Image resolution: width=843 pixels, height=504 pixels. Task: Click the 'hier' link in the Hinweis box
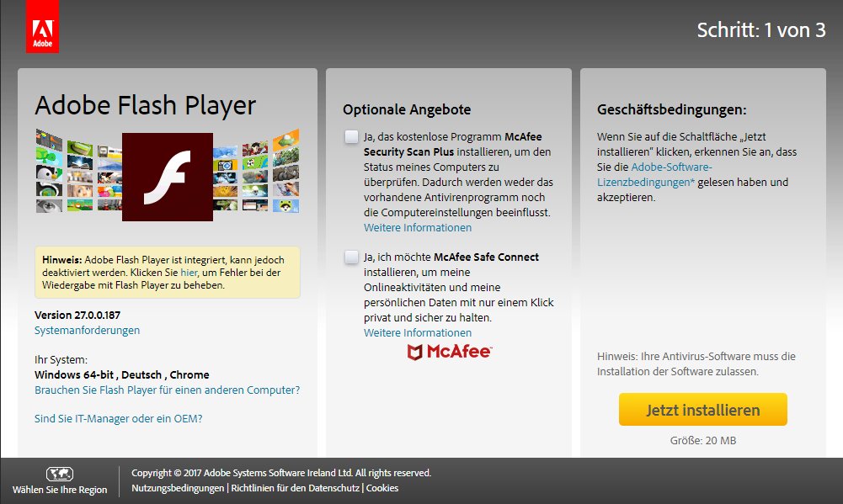[189, 273]
